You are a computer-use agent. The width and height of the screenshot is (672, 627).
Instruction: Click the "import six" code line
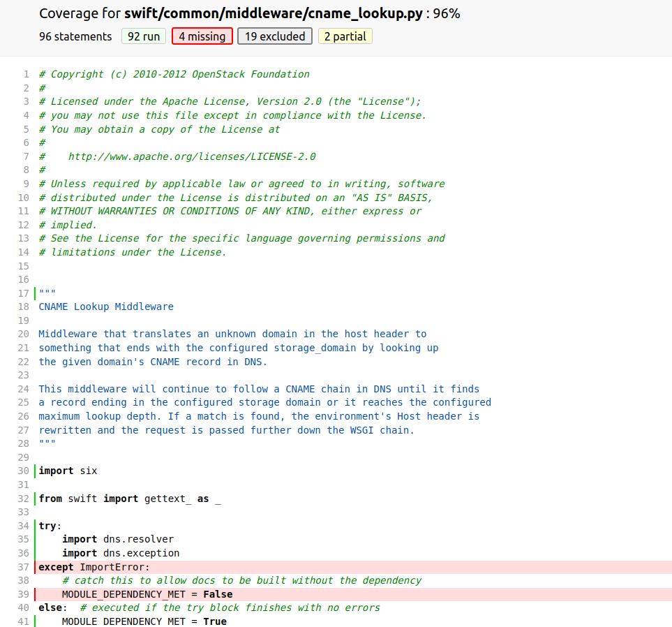click(68, 471)
